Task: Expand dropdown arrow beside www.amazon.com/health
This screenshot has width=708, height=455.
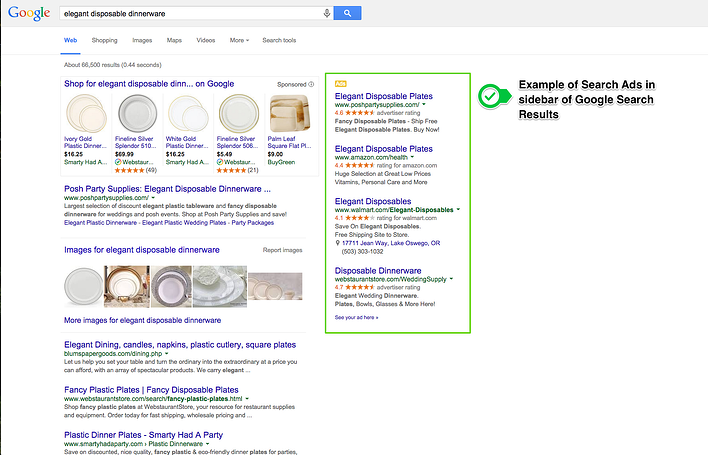Action: click(x=412, y=157)
